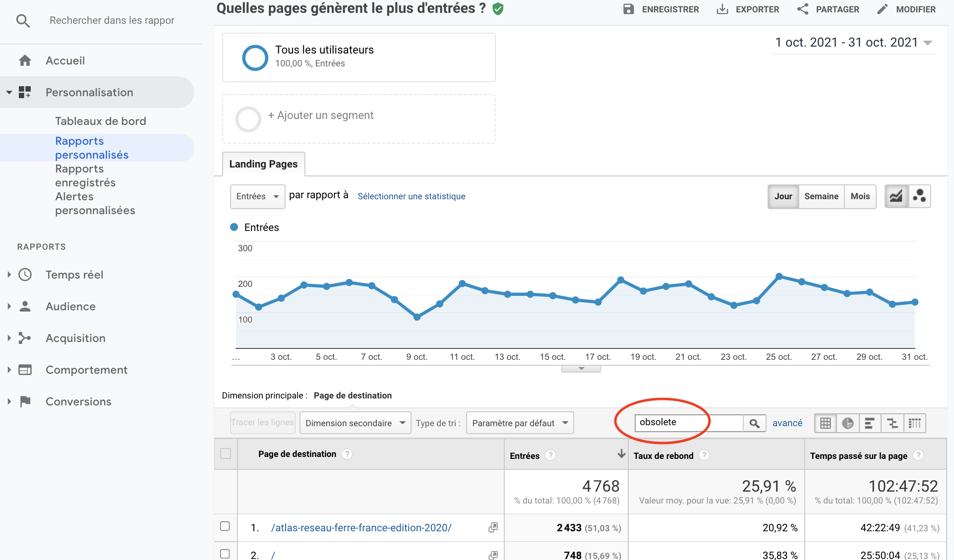
Task: Switch to data table view icon
Action: tap(826, 423)
